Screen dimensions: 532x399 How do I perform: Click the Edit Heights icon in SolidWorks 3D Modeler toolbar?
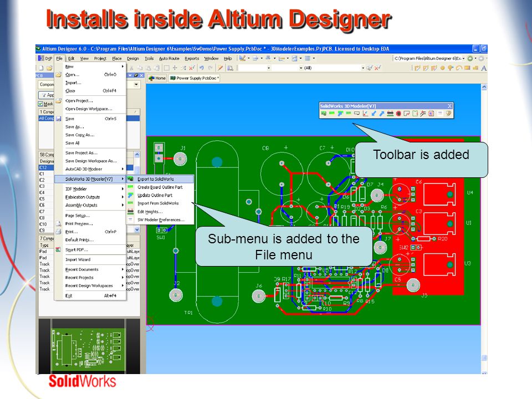coord(390,113)
